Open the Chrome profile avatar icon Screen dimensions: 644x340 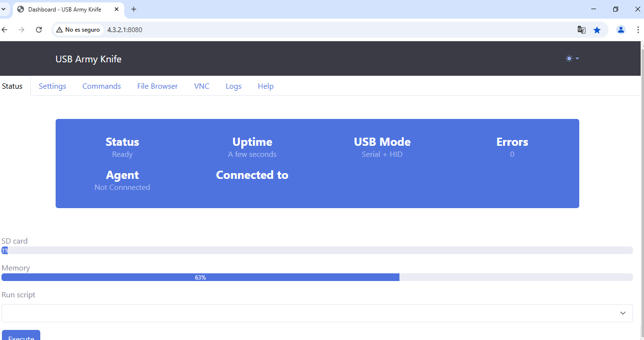point(621,30)
